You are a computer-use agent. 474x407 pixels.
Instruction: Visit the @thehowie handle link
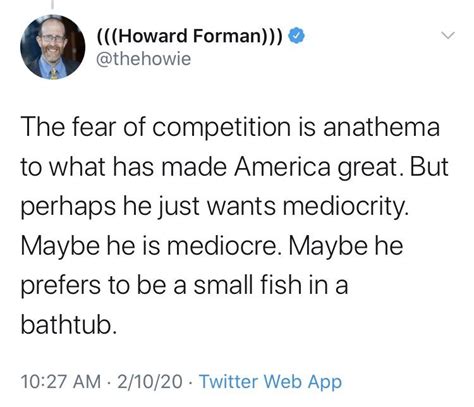coord(143,59)
